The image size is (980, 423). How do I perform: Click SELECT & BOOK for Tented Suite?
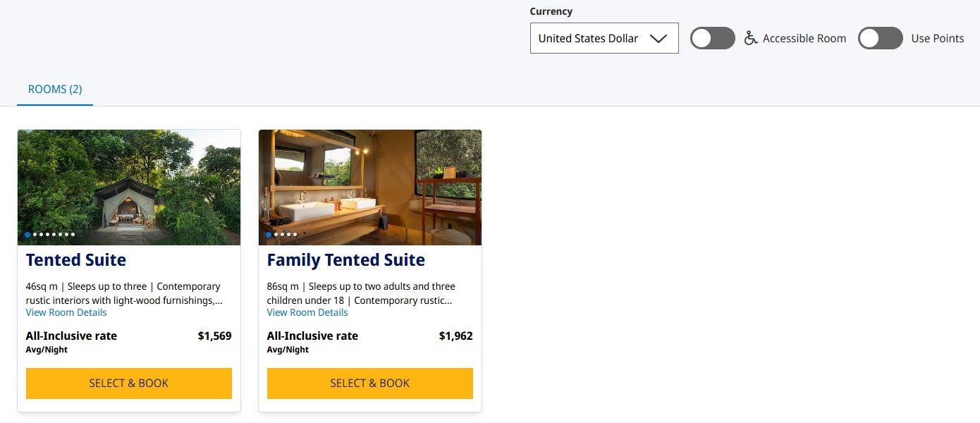click(x=128, y=383)
